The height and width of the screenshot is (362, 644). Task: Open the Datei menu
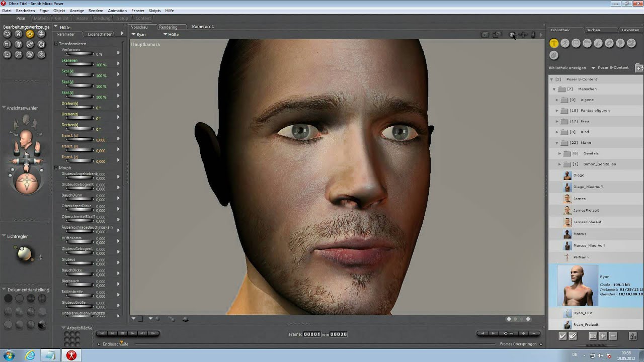7,11
